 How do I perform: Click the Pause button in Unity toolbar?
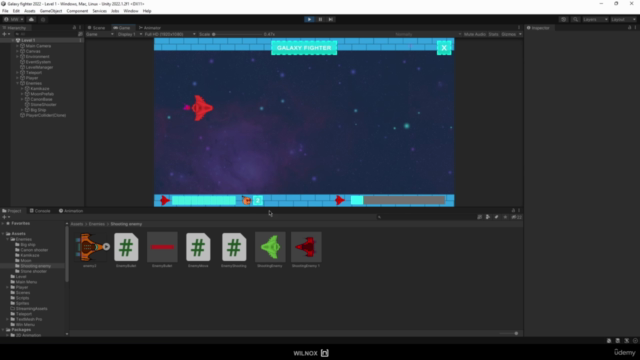coord(320,19)
